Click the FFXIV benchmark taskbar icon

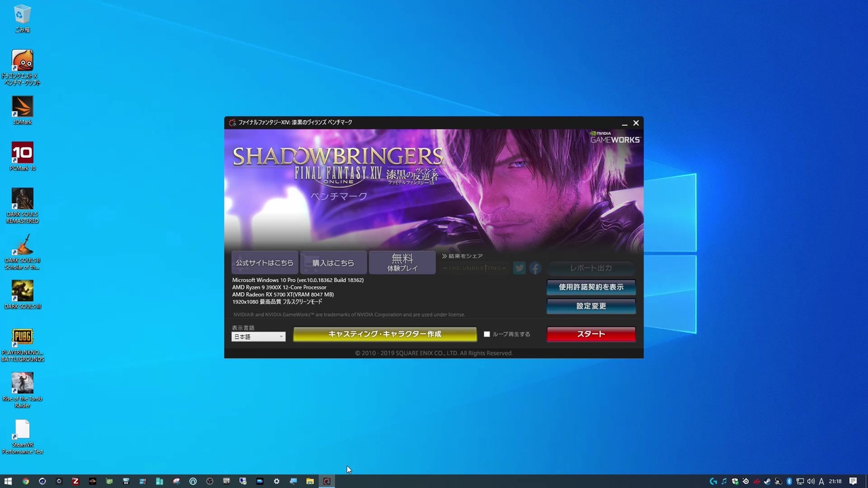(x=327, y=481)
